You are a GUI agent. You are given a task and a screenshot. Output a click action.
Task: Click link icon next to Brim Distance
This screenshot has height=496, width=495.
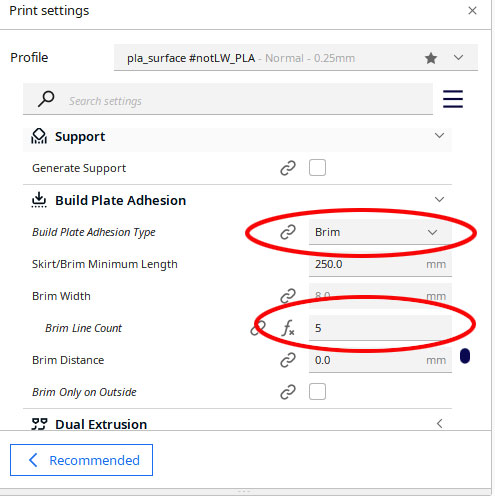288,360
